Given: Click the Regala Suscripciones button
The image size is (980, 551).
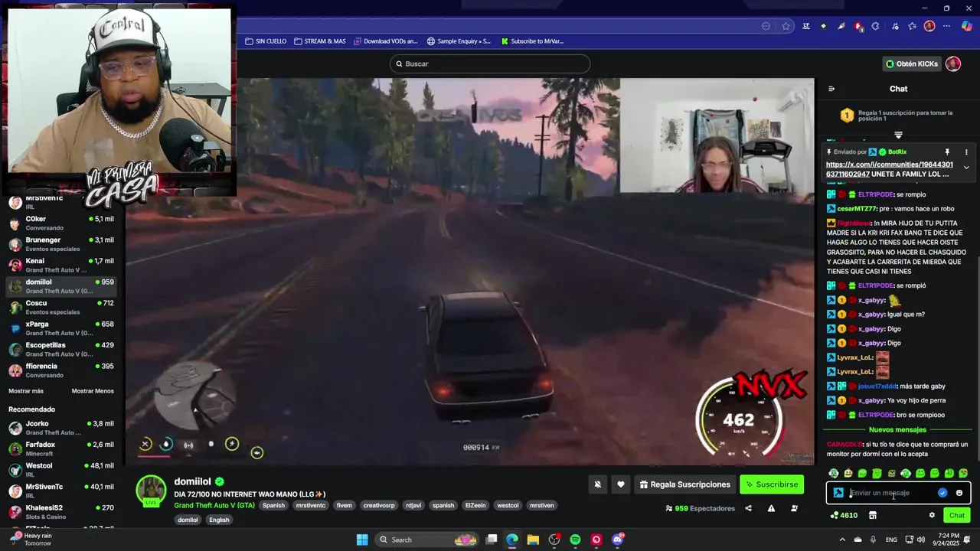Looking at the screenshot, I should tap(685, 484).
